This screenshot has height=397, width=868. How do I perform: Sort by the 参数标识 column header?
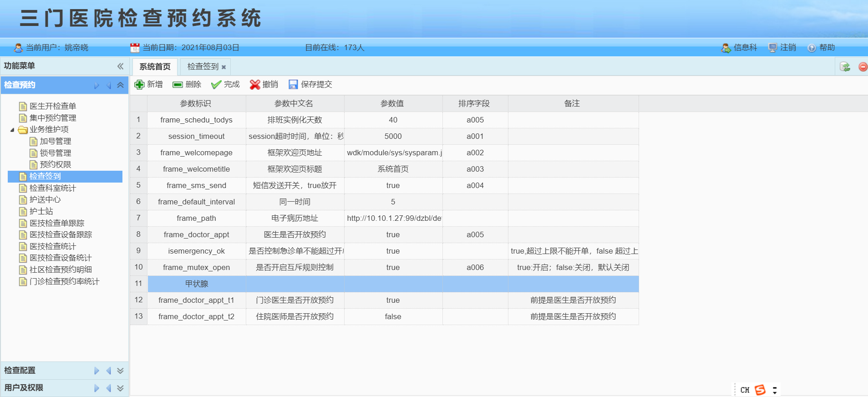(x=196, y=104)
